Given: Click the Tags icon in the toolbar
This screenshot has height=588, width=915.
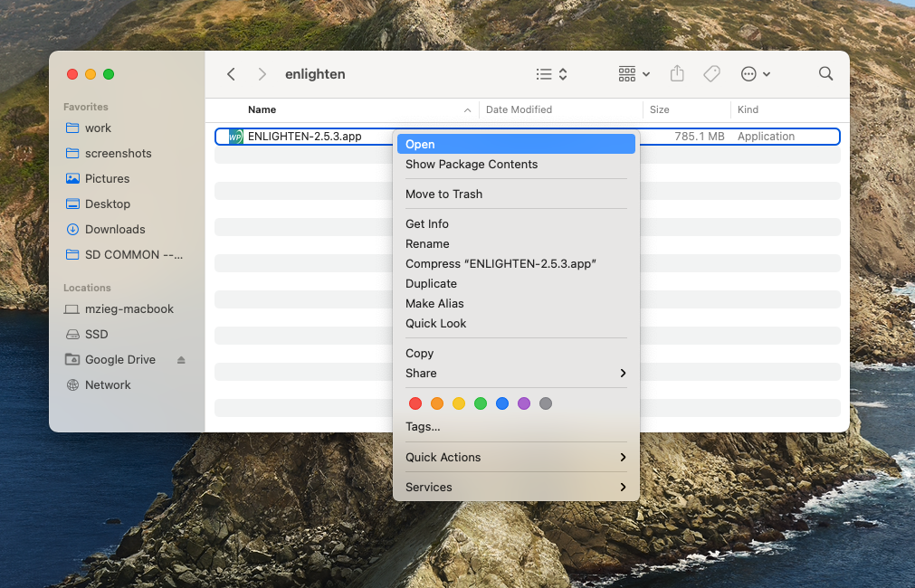Looking at the screenshot, I should click(711, 74).
